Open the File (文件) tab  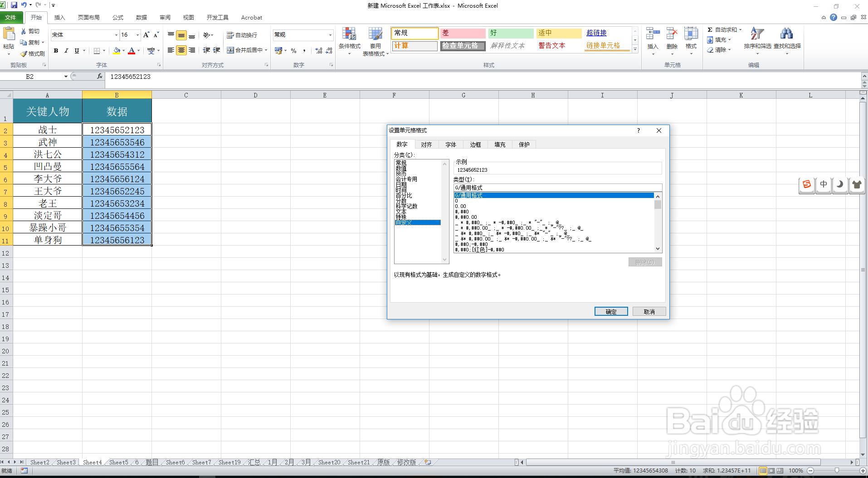pyautogui.click(x=10, y=17)
